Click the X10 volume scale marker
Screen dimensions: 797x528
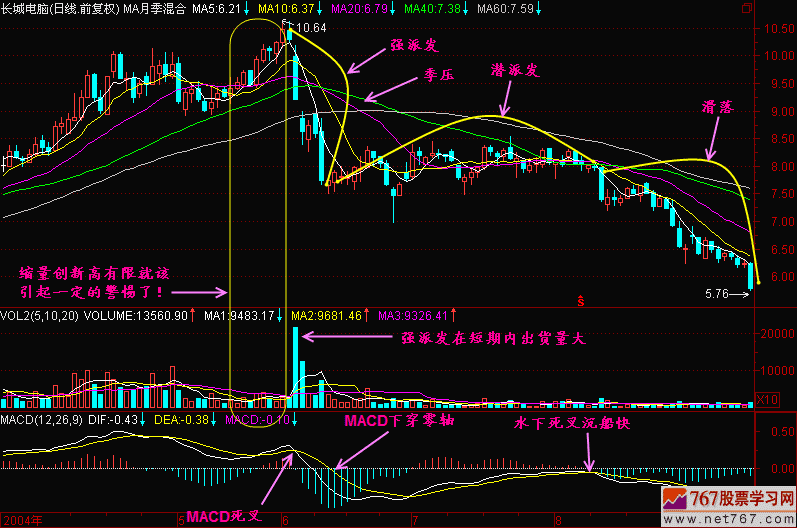[x=763, y=399]
